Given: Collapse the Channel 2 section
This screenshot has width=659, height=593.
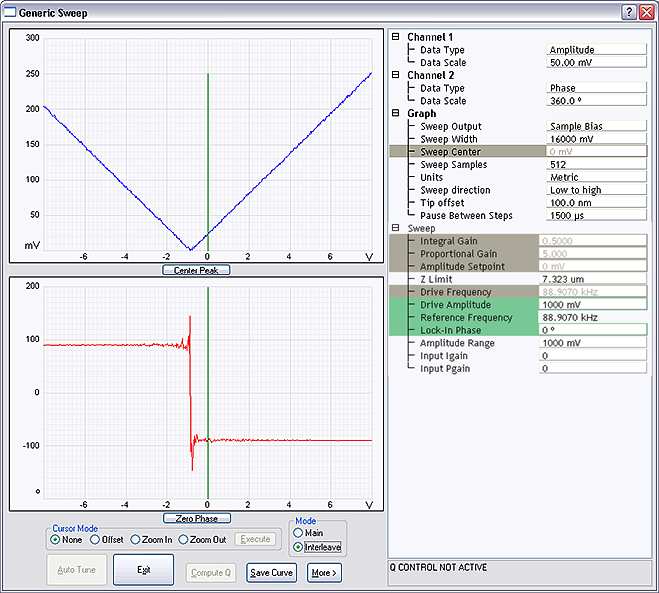Looking at the screenshot, I should [395, 75].
